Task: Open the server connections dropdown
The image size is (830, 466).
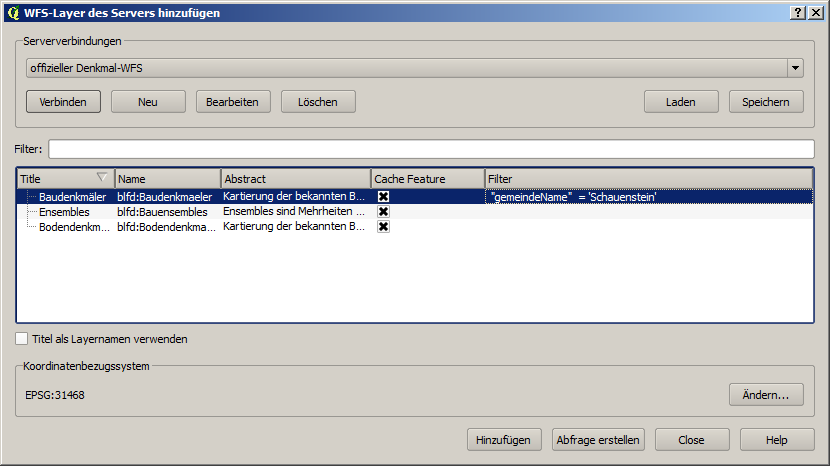Action: (795, 68)
